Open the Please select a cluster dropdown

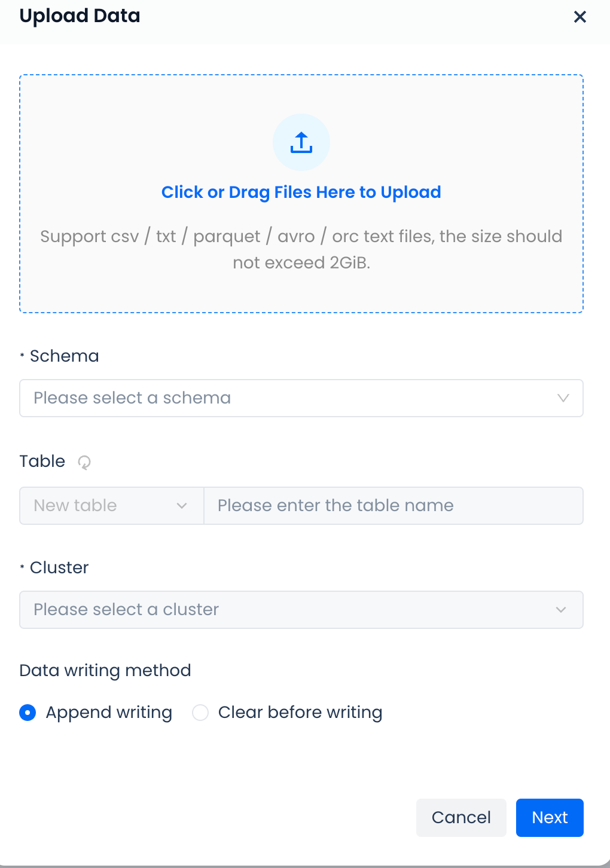[287, 610]
